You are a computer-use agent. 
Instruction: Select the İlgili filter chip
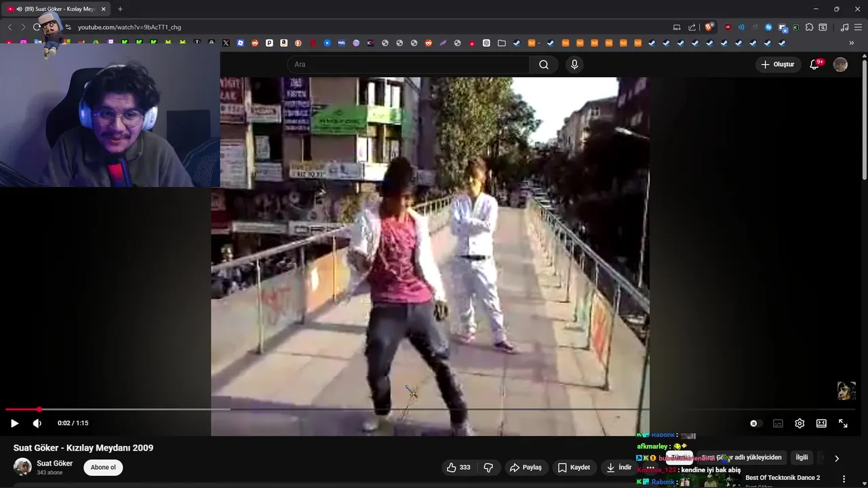pos(802,457)
